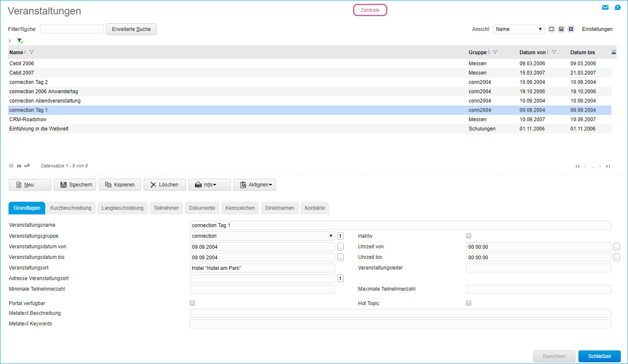This screenshot has width=628, height=364.
Task: Switch to the Kurzbeschreibung tab
Action: coord(71,208)
